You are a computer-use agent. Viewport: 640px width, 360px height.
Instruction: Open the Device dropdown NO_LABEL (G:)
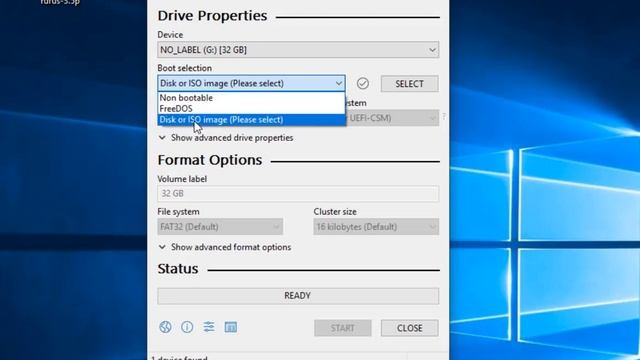[298, 50]
